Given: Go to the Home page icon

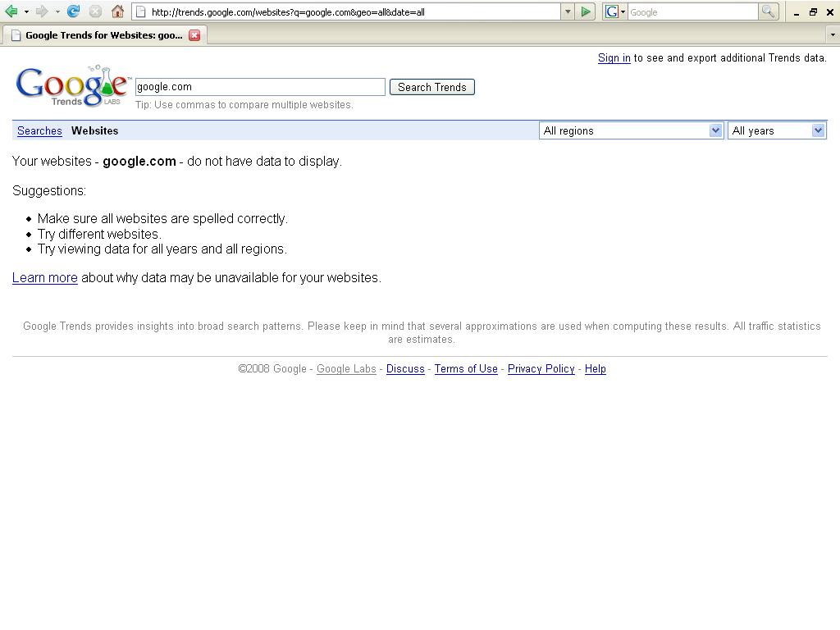Looking at the screenshot, I should (x=118, y=11).
